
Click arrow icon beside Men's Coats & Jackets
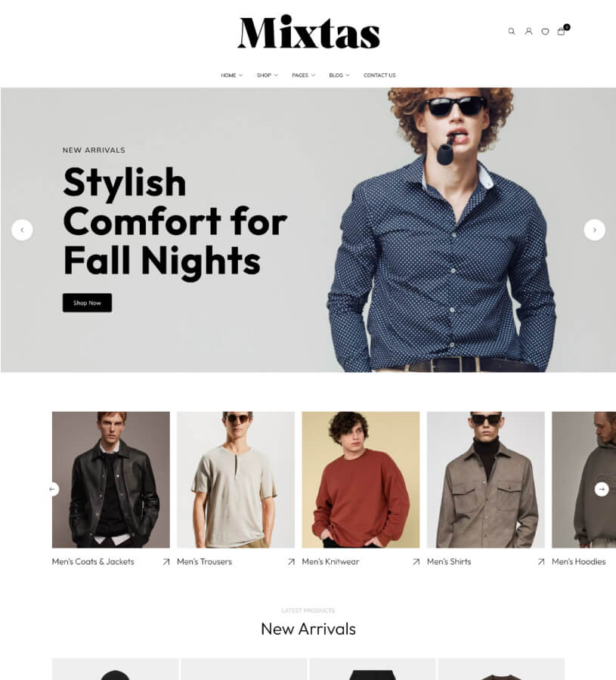coord(166,561)
